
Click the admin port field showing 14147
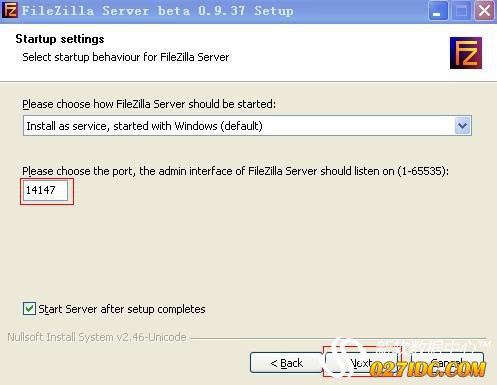[x=46, y=190]
